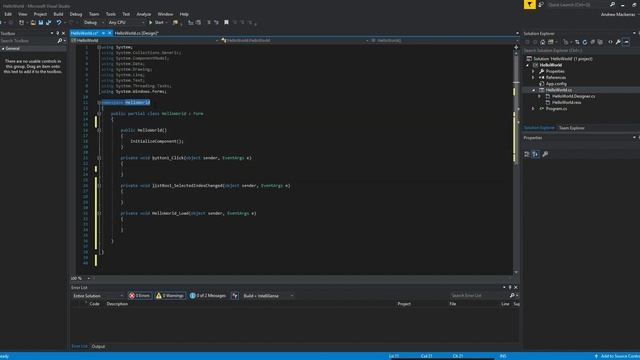Click the Description column header in Error List
Screen dimensions: 640x360
(x=117, y=304)
